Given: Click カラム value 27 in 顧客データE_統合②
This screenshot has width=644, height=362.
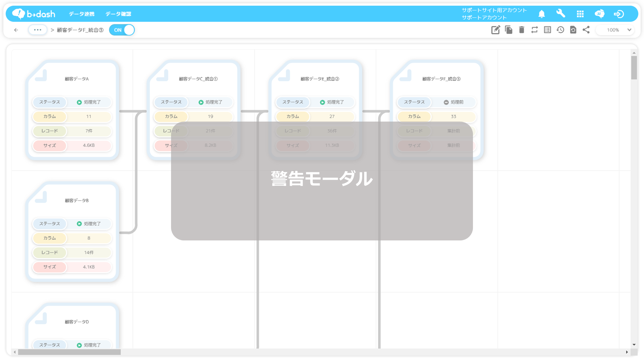Looking at the screenshot, I should (x=332, y=116).
